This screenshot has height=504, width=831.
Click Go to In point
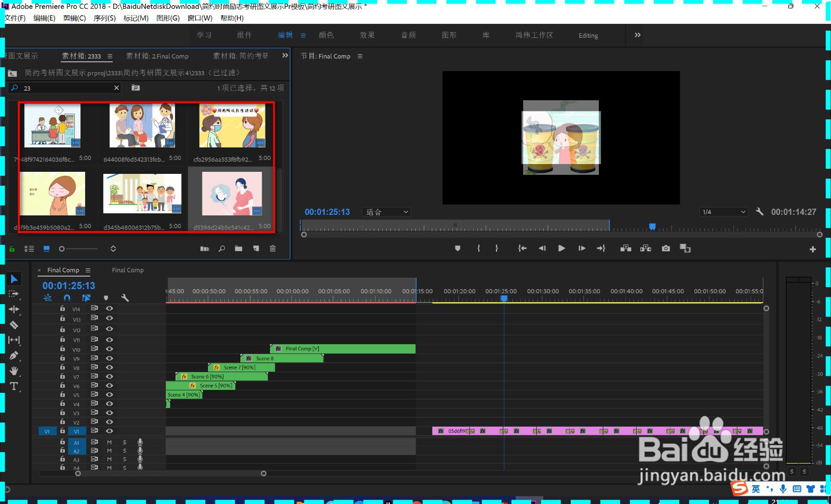(x=522, y=249)
